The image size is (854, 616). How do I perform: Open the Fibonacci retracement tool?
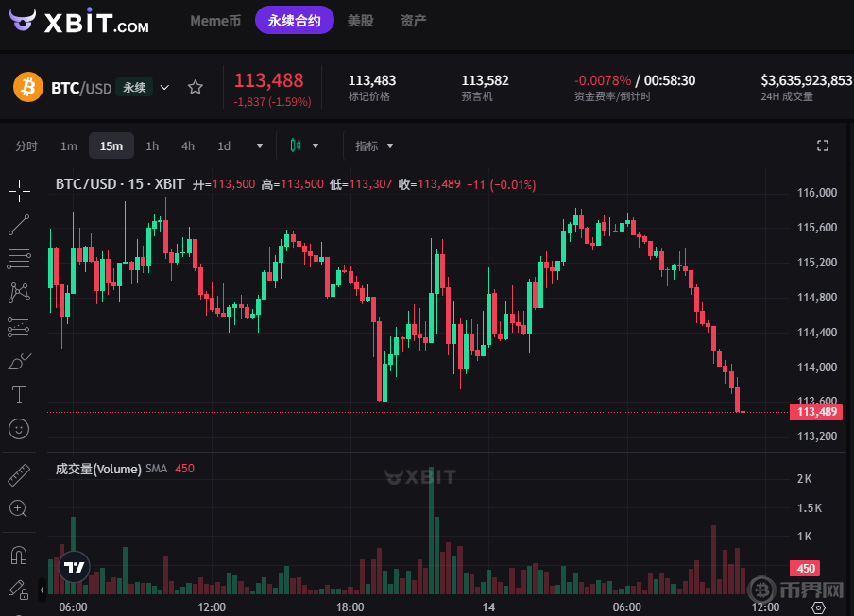coord(19,258)
